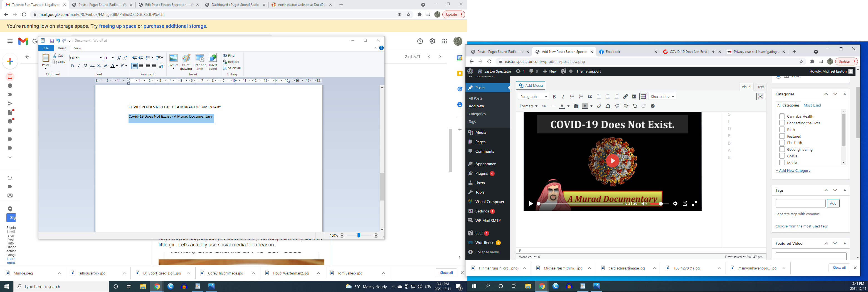
Task: Switch to the Text editor tab
Action: click(761, 87)
